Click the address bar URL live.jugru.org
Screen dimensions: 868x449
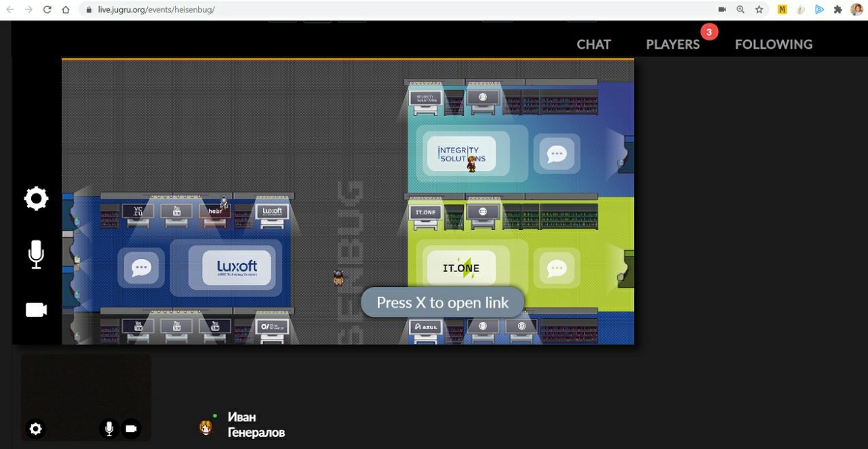[156, 9]
